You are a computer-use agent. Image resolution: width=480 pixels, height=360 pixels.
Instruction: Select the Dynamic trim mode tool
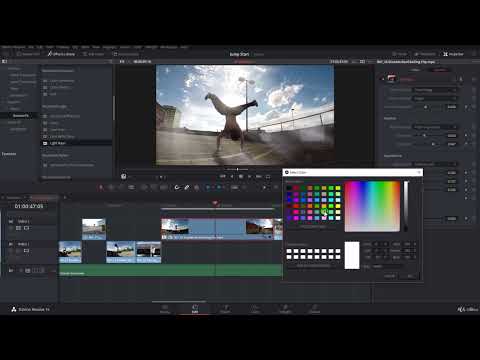pyautogui.click(x=121, y=187)
